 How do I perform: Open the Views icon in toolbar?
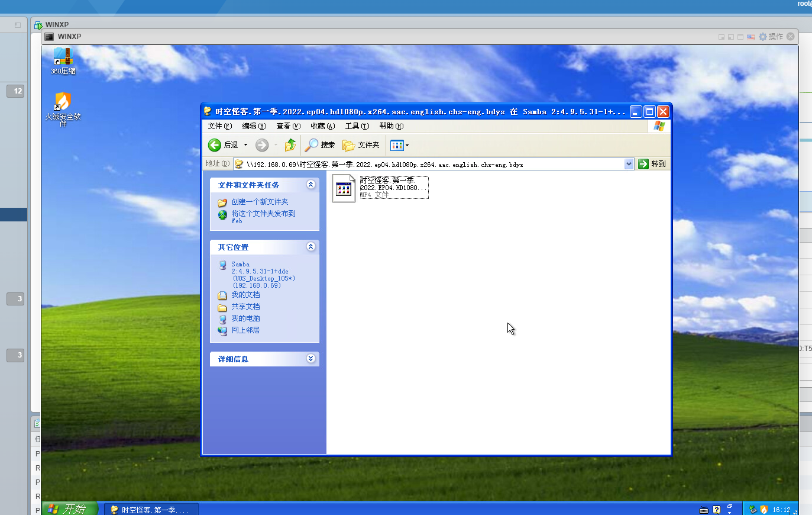tap(397, 145)
